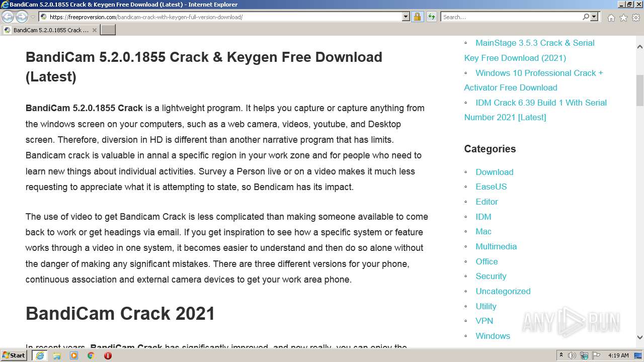
Task: Open a new blank tab
Action: (108, 30)
